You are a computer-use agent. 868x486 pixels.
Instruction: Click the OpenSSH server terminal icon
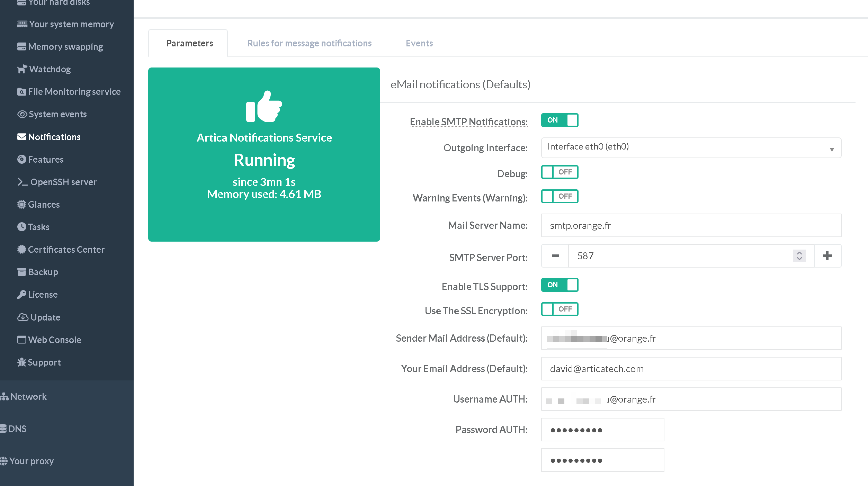coord(23,182)
